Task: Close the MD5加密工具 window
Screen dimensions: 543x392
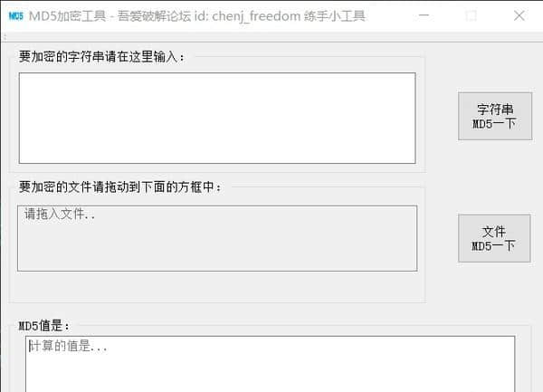Action: [x=519, y=15]
